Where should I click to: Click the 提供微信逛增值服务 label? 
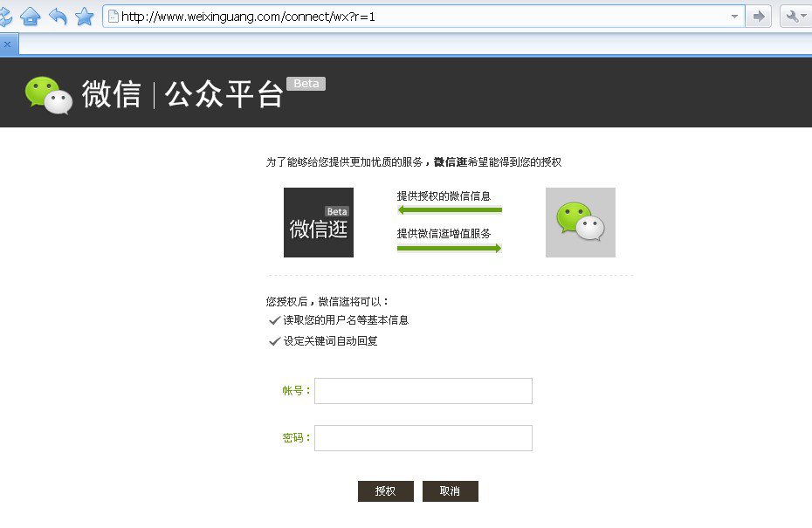pyautogui.click(x=444, y=234)
